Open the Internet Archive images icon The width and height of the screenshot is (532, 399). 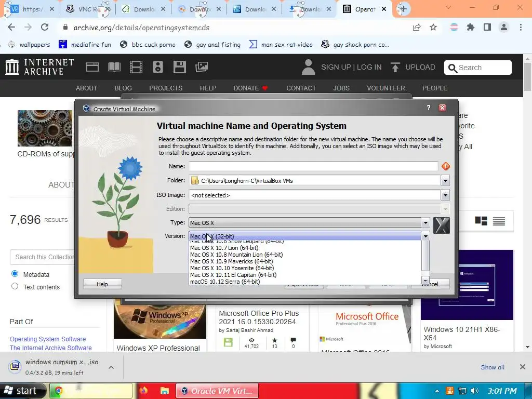tap(201, 67)
